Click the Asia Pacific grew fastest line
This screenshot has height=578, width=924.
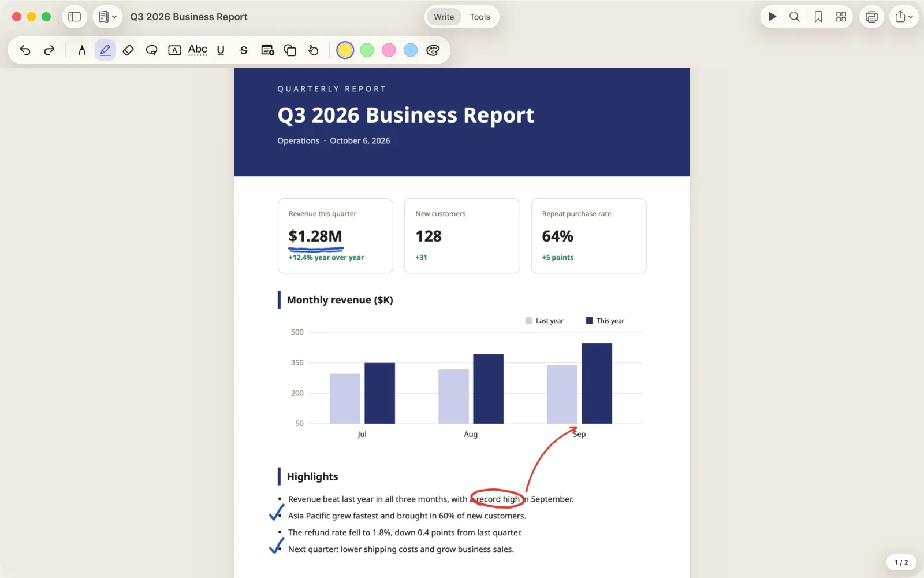(407, 516)
